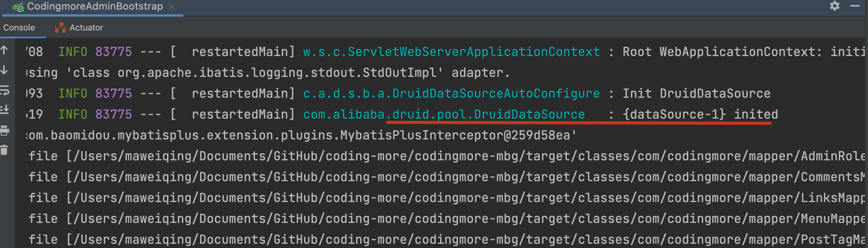Click the LinksMapper file path line
This screenshot has width=868, height=248.
coord(445,198)
